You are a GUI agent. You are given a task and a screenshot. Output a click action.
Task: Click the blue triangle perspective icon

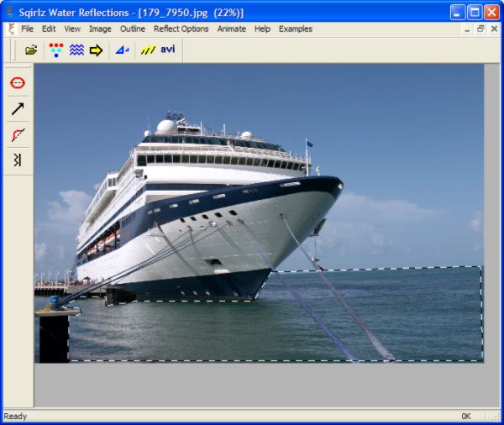click(x=122, y=50)
